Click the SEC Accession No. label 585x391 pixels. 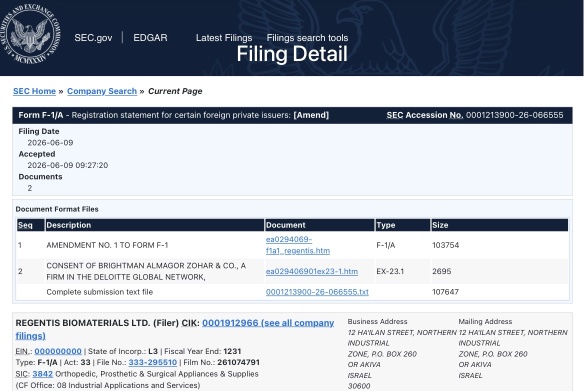[x=425, y=115]
